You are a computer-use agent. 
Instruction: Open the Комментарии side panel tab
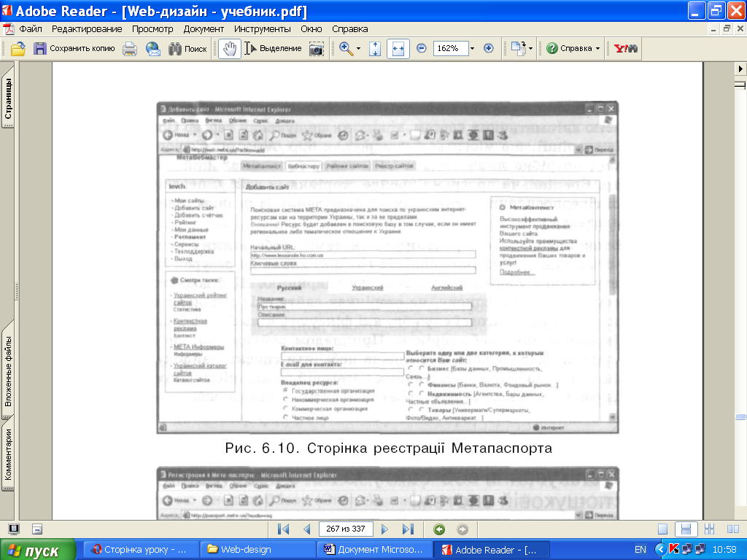point(8,455)
